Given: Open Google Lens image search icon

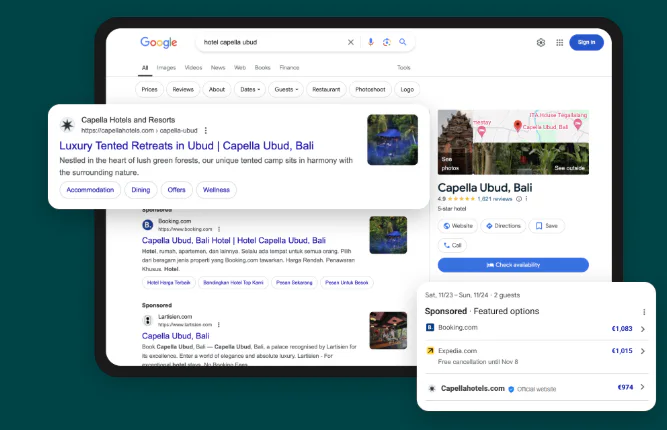Looking at the screenshot, I should [386, 42].
